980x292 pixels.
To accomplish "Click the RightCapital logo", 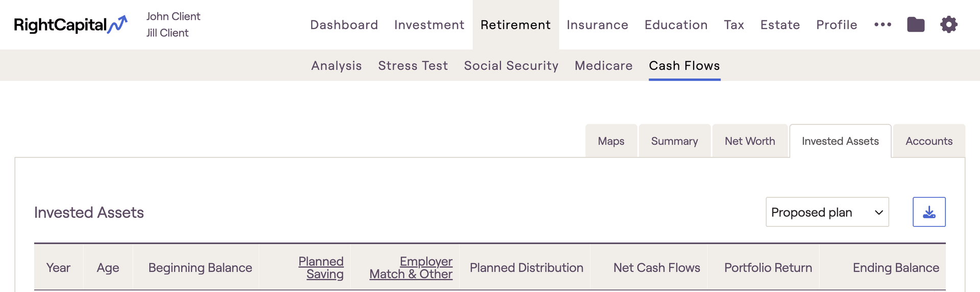I will (x=70, y=24).
